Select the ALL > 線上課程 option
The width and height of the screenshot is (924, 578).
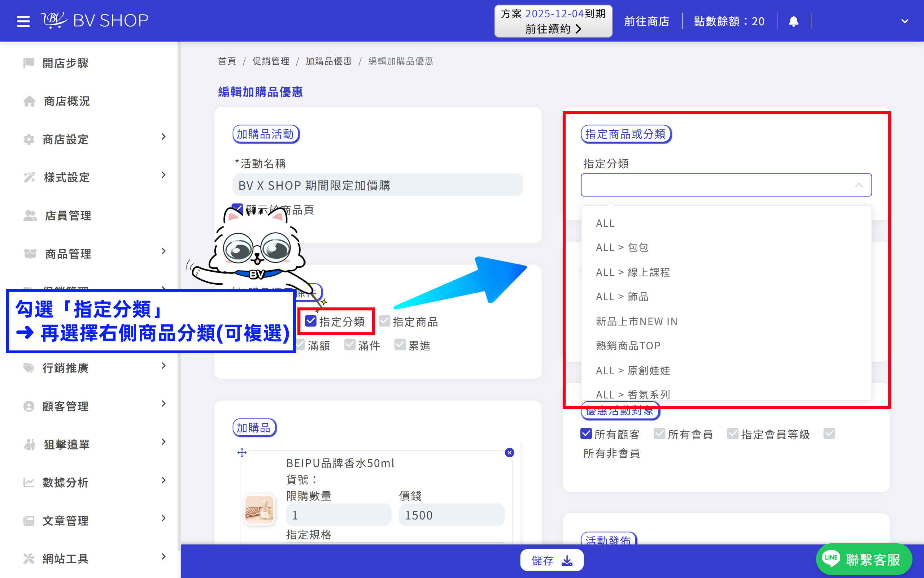726,272
